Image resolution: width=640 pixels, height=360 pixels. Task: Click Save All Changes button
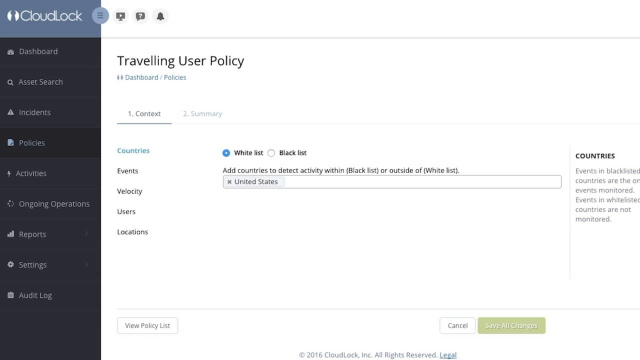point(511,325)
